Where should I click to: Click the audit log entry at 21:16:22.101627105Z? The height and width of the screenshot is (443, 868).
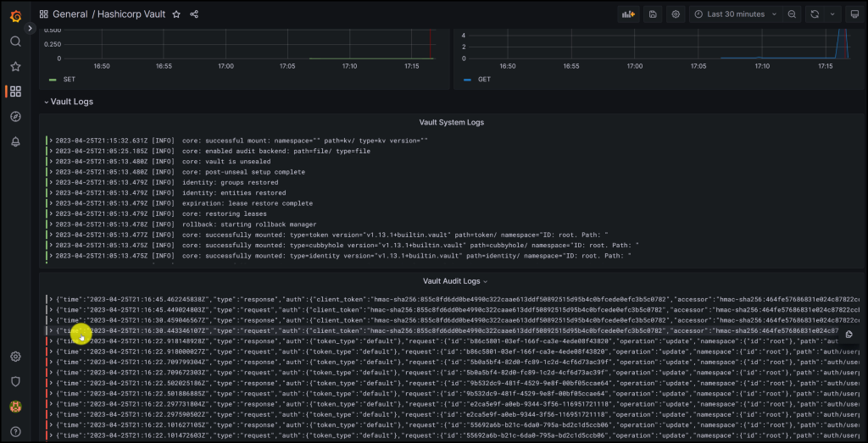(x=453, y=425)
